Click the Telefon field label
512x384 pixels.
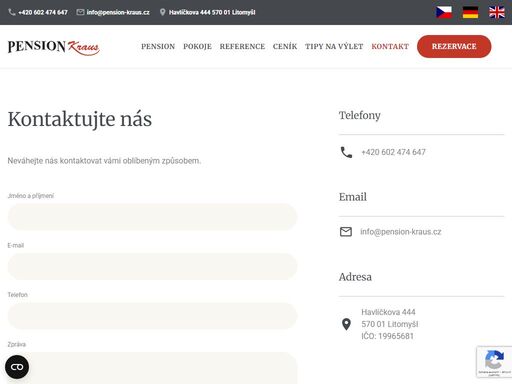click(x=18, y=295)
